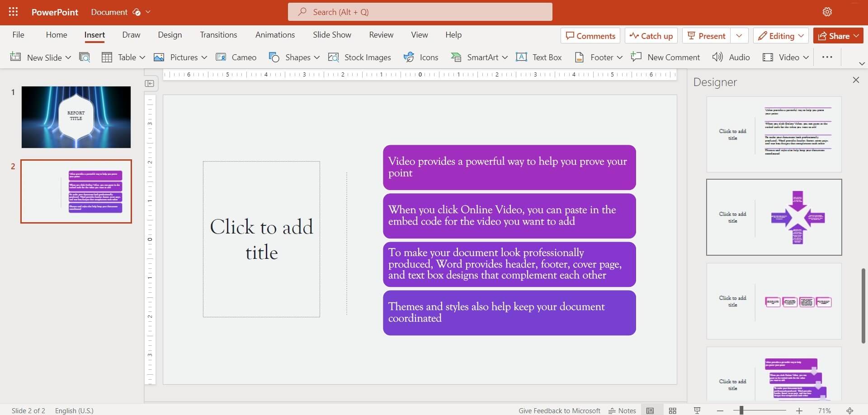
Task: Insert a Text Box
Action: click(x=539, y=57)
